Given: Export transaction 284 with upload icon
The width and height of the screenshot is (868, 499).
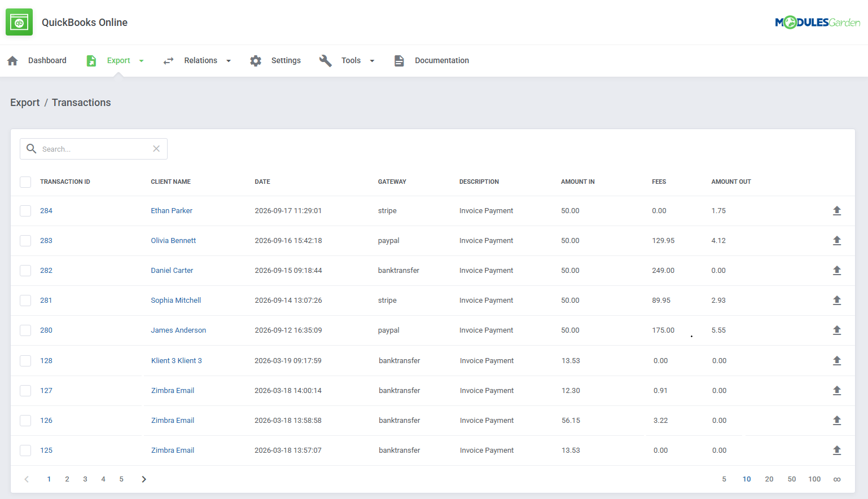Looking at the screenshot, I should (837, 211).
